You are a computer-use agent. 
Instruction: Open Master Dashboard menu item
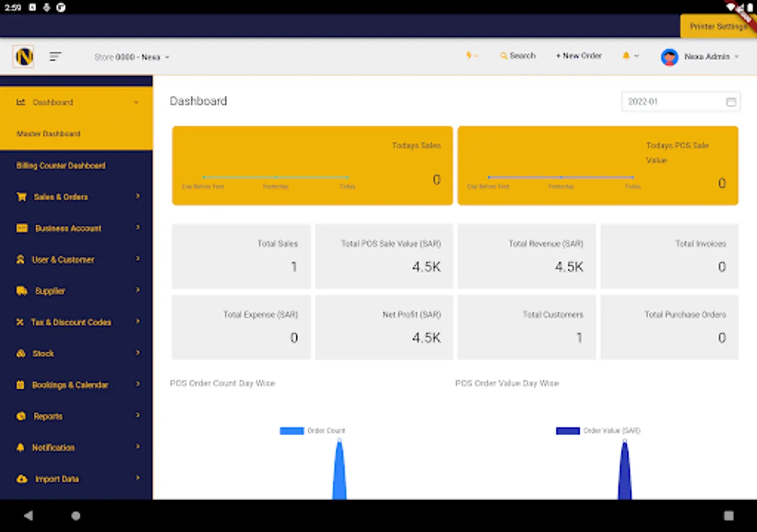pyautogui.click(x=76, y=134)
